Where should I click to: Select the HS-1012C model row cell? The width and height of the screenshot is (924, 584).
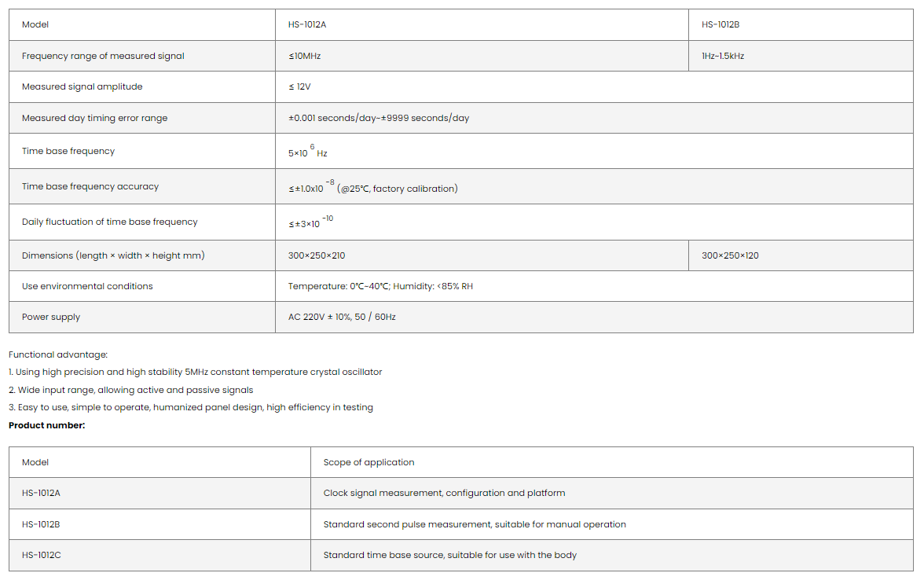pyautogui.click(x=42, y=555)
